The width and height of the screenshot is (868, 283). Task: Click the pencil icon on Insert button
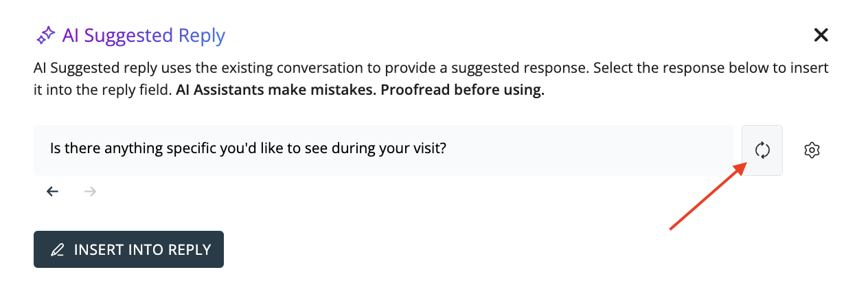pyautogui.click(x=58, y=250)
